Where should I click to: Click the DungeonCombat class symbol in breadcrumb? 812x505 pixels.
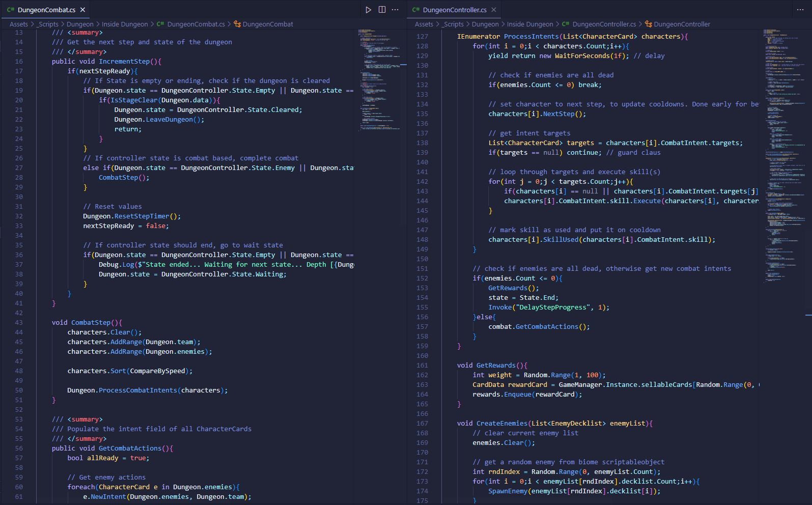pos(267,24)
